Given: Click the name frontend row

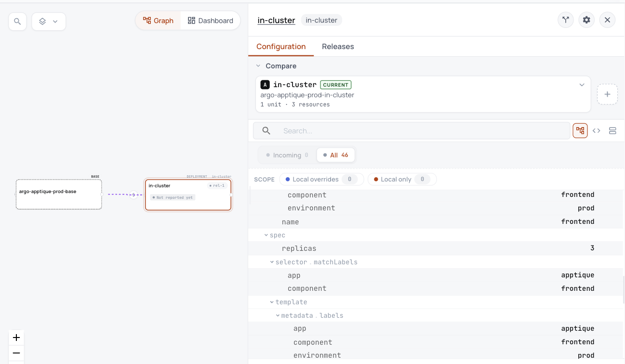Looking at the screenshot, I should [436, 222].
